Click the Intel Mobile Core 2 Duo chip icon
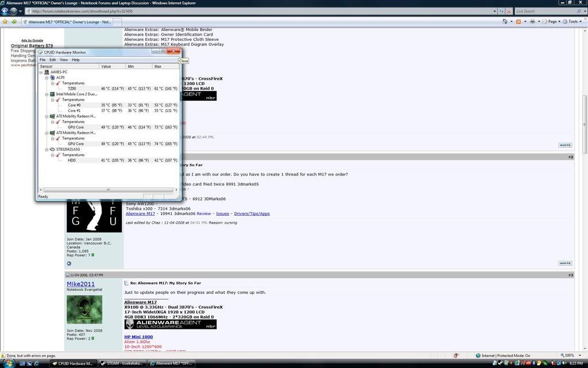 point(52,94)
